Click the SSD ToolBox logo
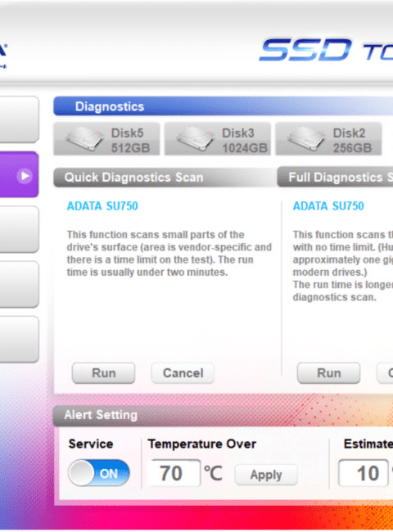 click(x=326, y=50)
